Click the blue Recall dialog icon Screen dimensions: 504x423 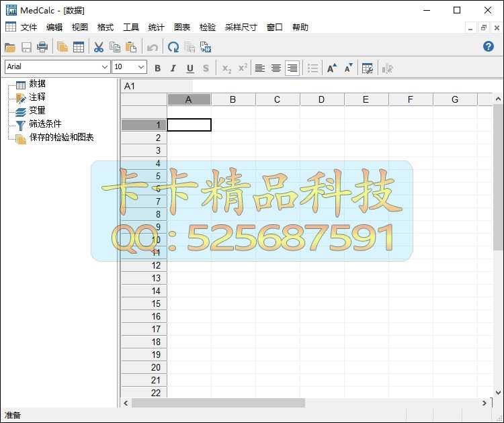coord(173,48)
